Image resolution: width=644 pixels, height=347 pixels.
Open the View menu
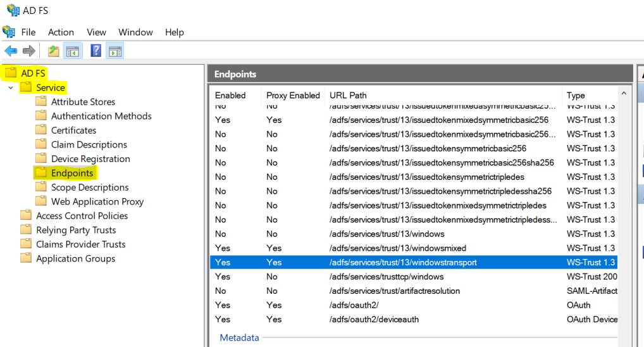click(x=96, y=32)
